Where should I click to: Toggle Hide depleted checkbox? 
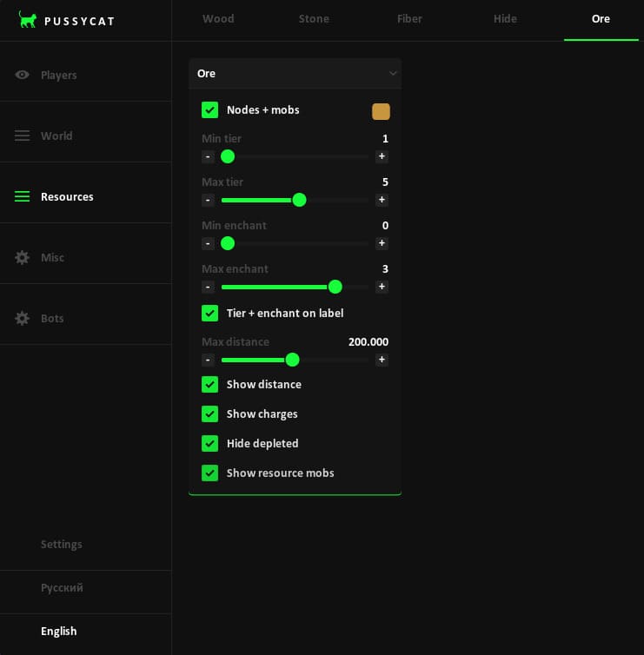209,444
